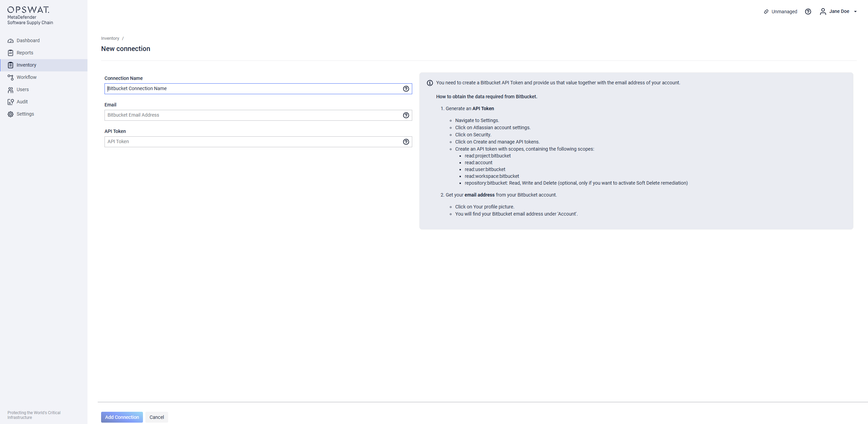Focus the Bitbucket Email Address field
Screen dimensions: 868x424
[x=252, y=115]
